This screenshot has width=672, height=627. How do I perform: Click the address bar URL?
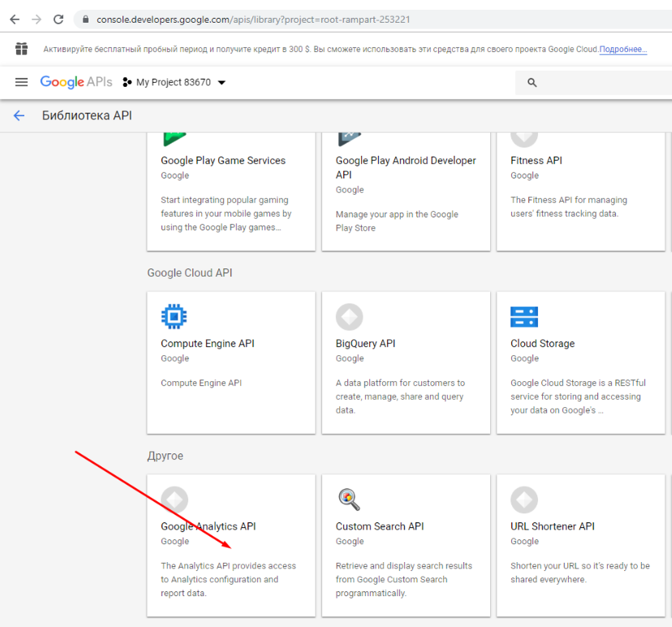point(253,19)
